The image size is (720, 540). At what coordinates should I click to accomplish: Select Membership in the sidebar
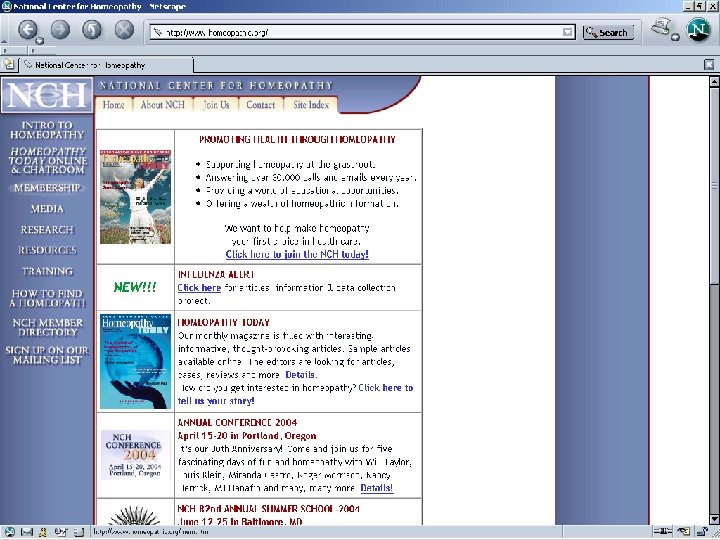click(47, 188)
